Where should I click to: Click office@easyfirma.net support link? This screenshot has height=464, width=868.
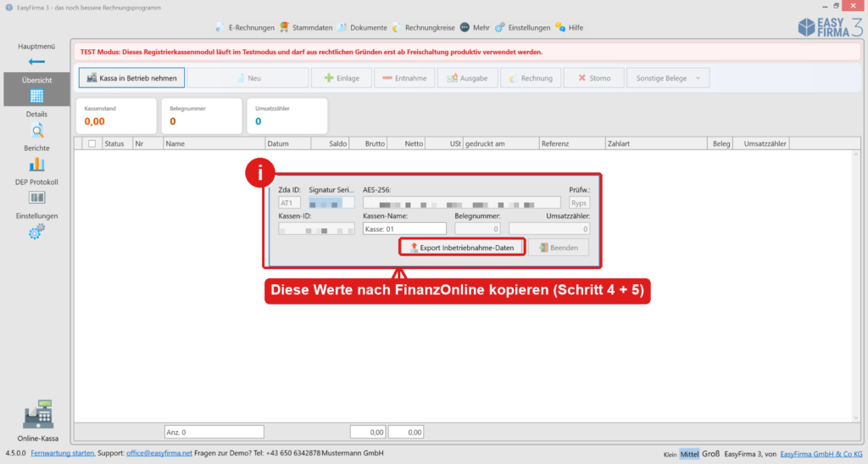(x=159, y=453)
